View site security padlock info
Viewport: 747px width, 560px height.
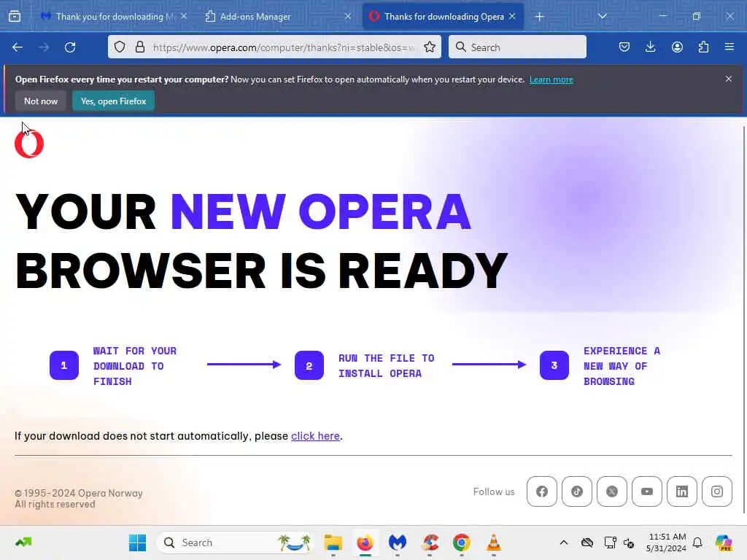pyautogui.click(x=139, y=47)
